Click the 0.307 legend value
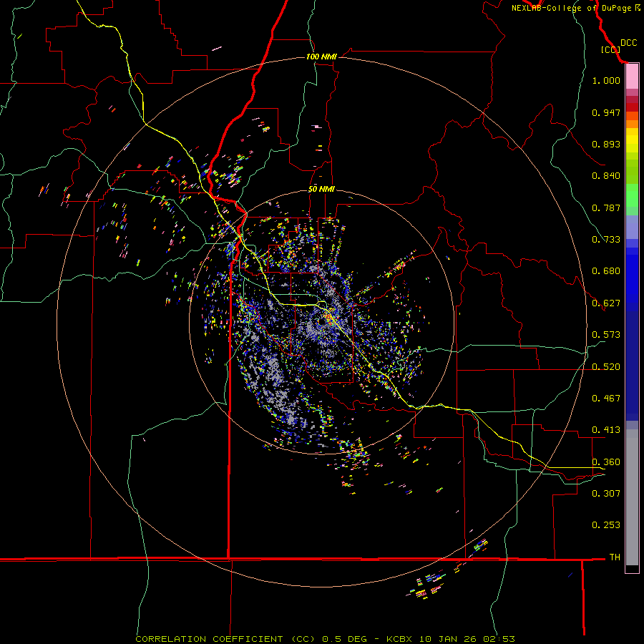The height and width of the screenshot is (644, 644). tap(606, 493)
